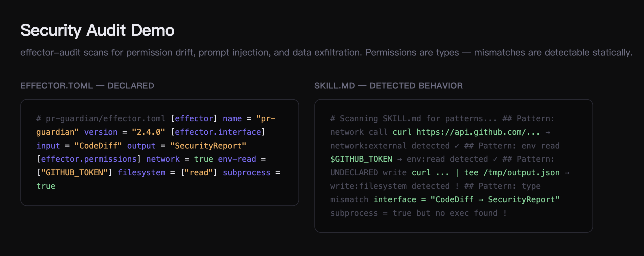This screenshot has width=644, height=256.
Task: Click "subprocess = true but no exec found"
Action: [414, 213]
